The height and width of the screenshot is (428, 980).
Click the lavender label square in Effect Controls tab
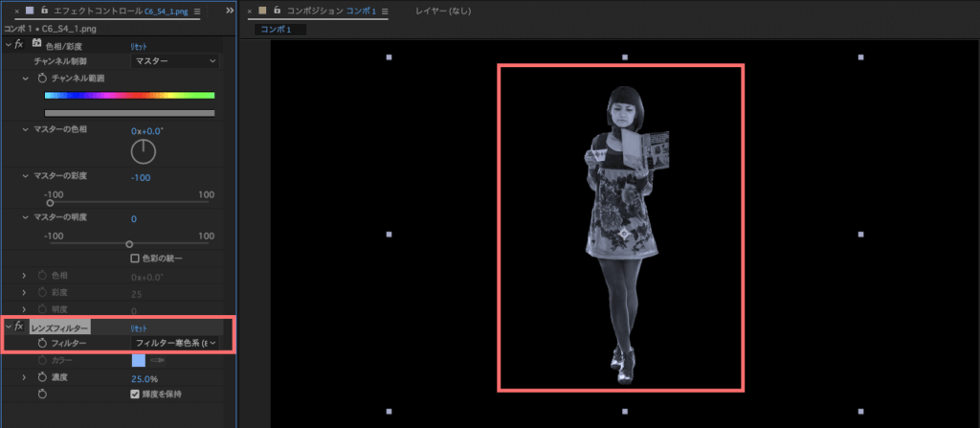point(30,11)
